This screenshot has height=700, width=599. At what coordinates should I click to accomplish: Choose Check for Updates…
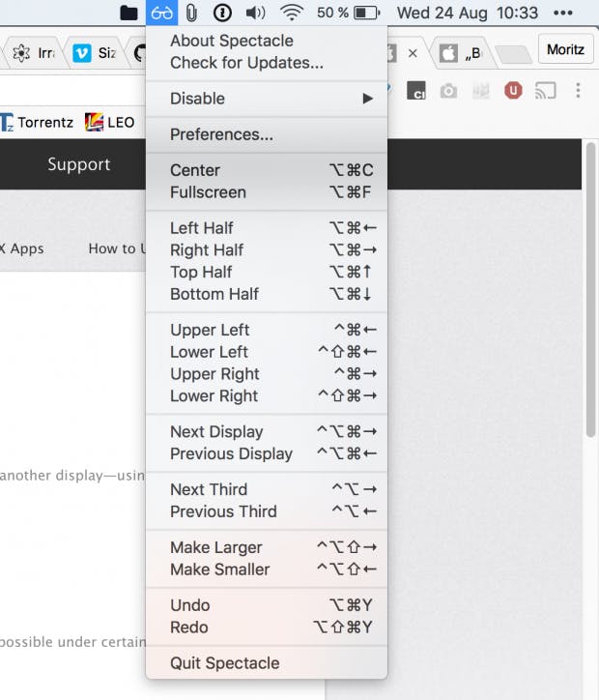[x=267, y=63]
